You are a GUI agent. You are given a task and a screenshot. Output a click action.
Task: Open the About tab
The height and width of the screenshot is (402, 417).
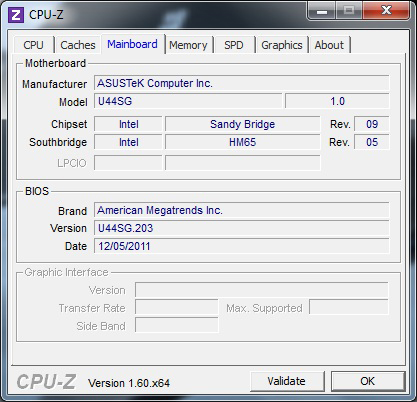(x=329, y=45)
